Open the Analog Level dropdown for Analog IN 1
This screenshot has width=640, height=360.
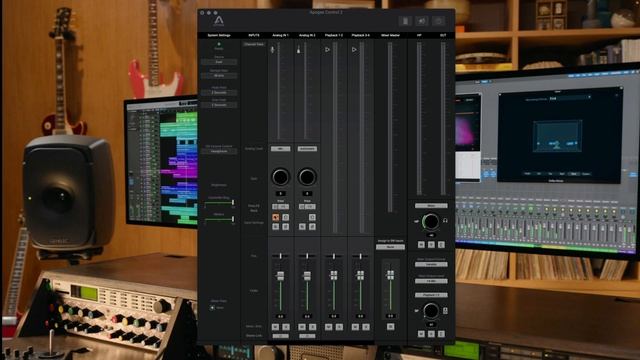click(280, 149)
